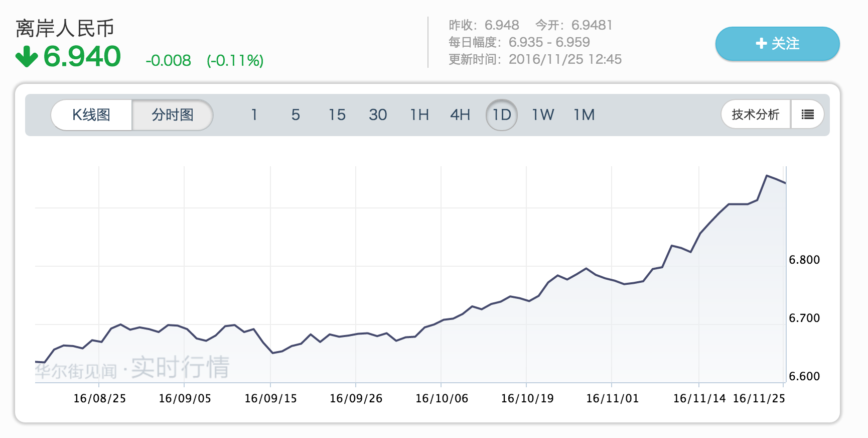
Task: Select the 1W interval
Action: click(x=543, y=115)
